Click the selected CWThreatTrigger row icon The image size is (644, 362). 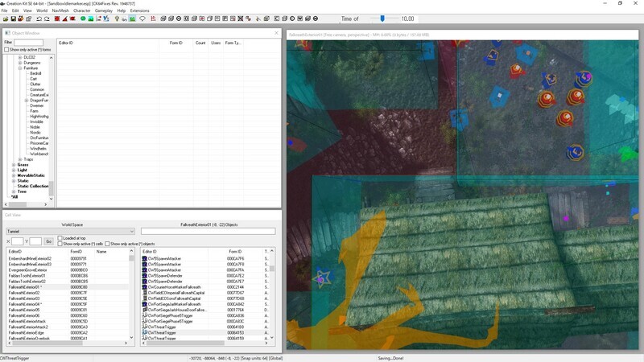click(145, 333)
